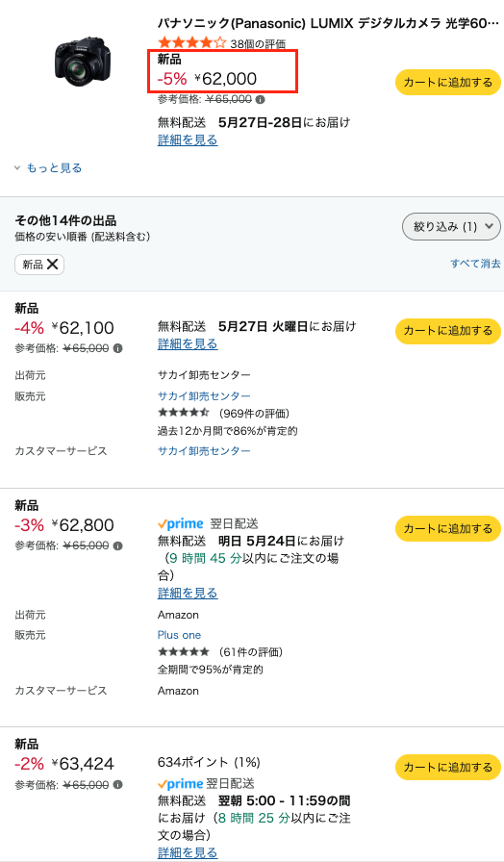Image resolution: width=504 pixels, height=862 pixels.
Task: Add the ¥62,800 Plus one offer to cart
Action: coord(448,528)
